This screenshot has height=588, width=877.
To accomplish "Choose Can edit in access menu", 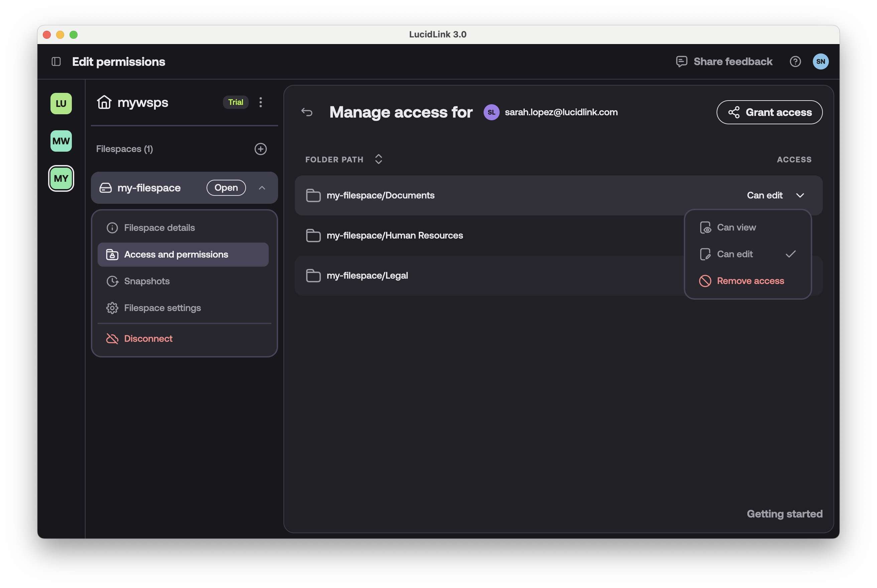I will [748, 254].
